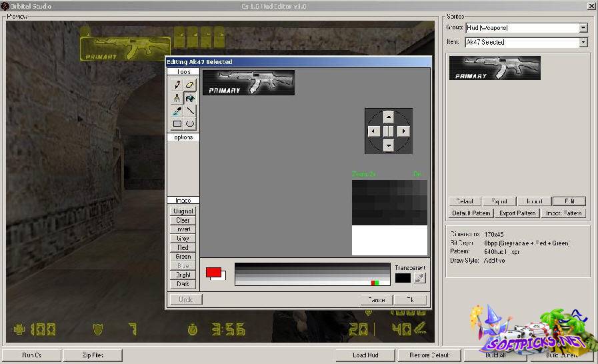Click the Export Pattern button
Screen dimensions: 598x364
click(517, 213)
